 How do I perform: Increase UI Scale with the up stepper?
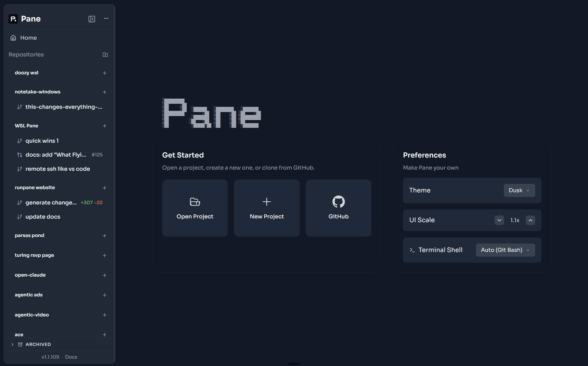[530, 220]
